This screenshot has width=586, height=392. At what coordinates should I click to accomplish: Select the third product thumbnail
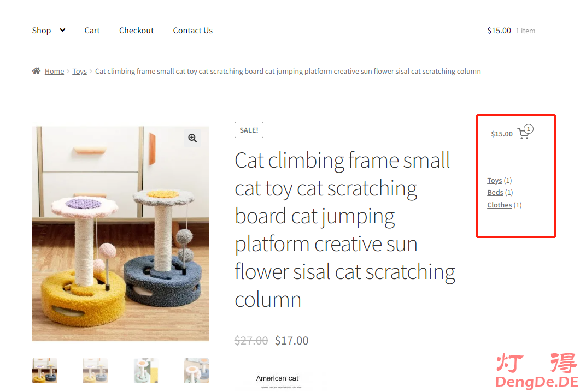pos(146,371)
